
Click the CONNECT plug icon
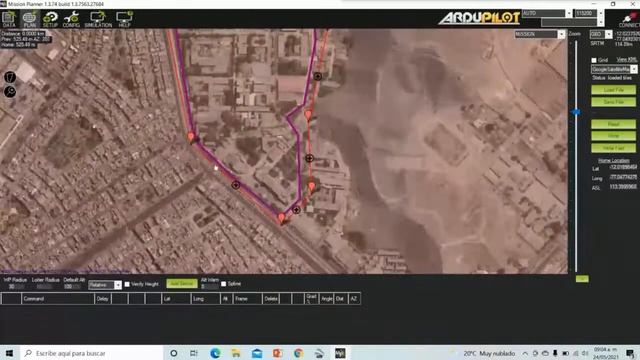(629, 19)
